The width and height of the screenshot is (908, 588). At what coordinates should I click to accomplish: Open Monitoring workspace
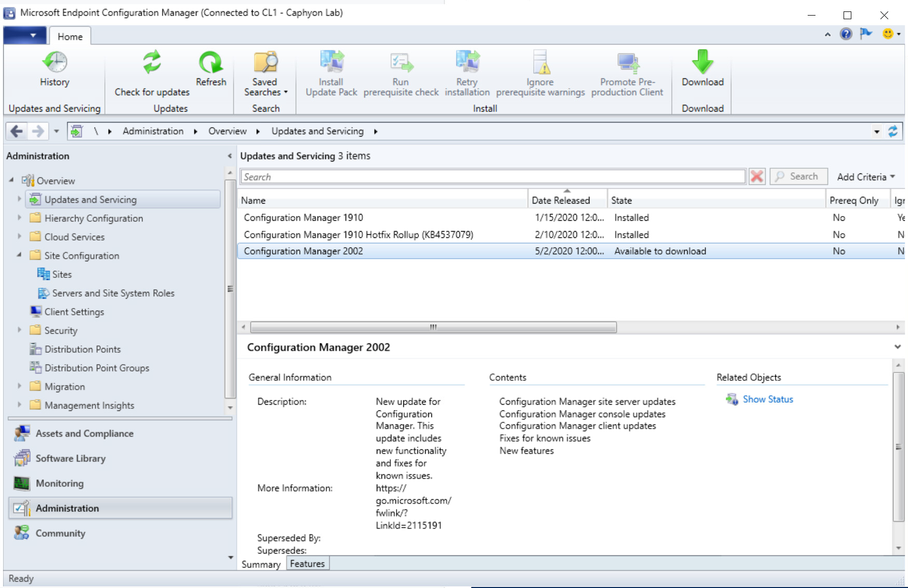[x=120, y=483]
